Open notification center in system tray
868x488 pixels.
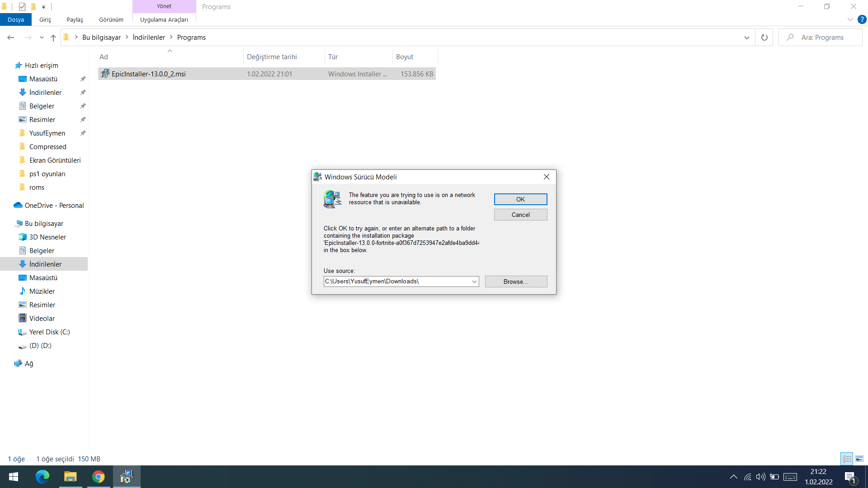[x=850, y=477]
